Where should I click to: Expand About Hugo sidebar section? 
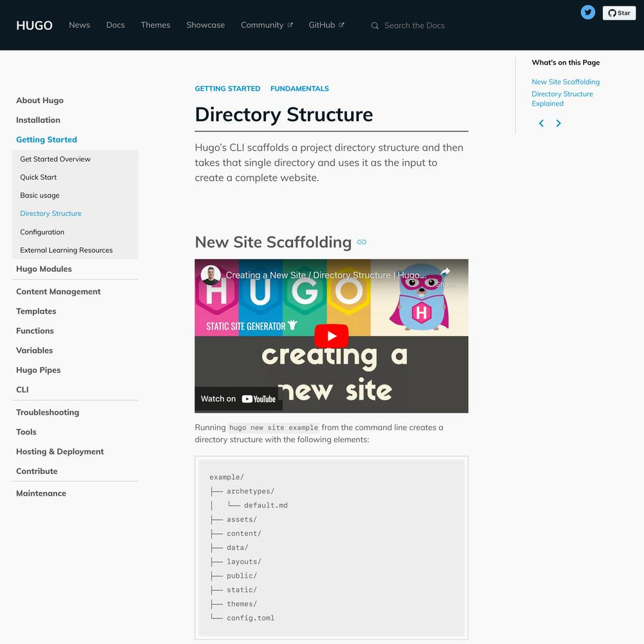[x=40, y=100]
